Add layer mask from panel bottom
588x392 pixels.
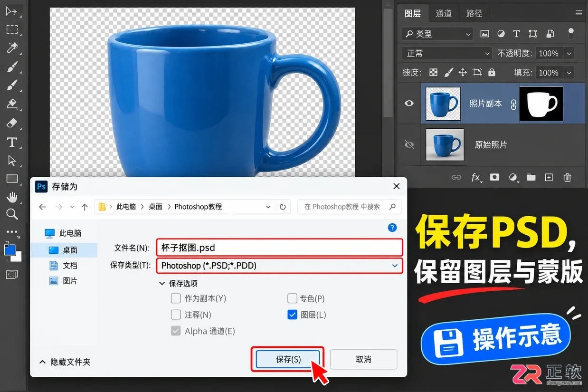coord(494,177)
